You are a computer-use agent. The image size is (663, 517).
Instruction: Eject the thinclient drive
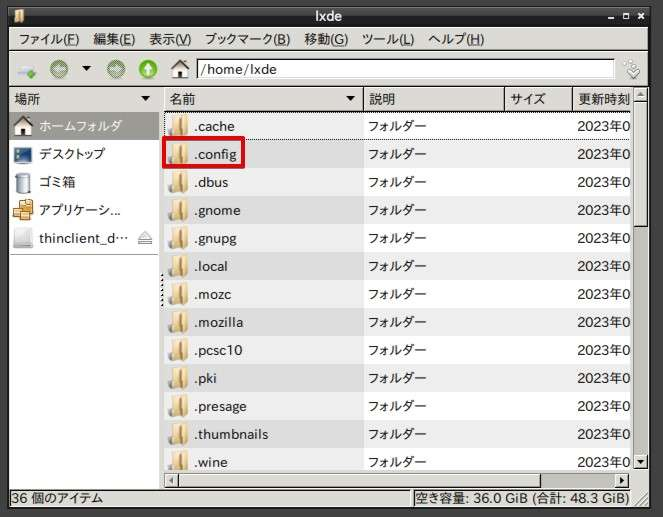coord(145,238)
